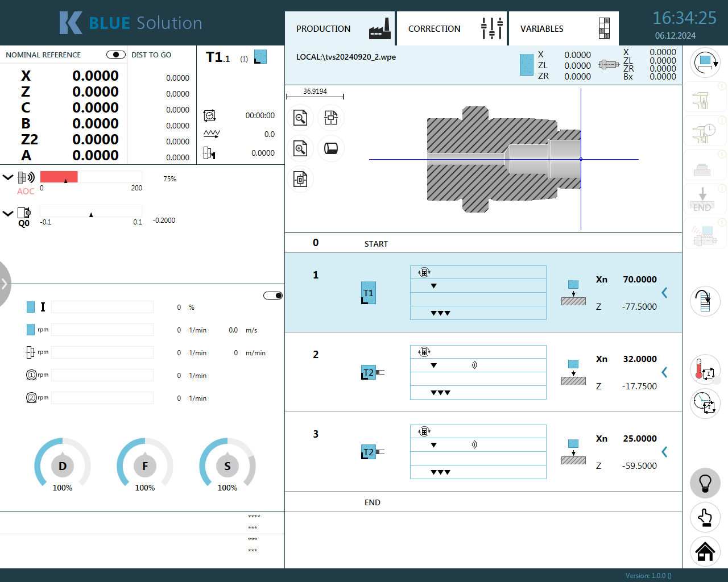Select the END program row
Screen dimensions: 728x582
(x=373, y=502)
